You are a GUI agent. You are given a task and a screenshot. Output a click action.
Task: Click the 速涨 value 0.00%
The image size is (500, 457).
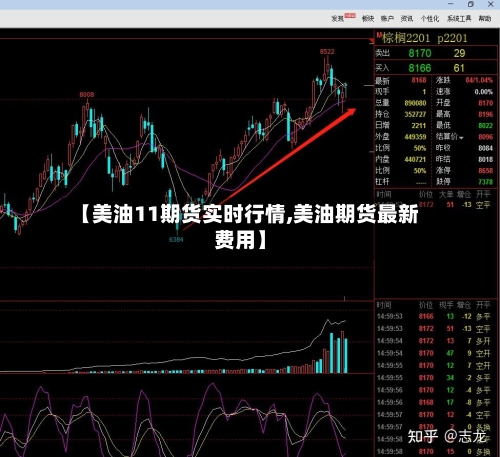(484, 92)
